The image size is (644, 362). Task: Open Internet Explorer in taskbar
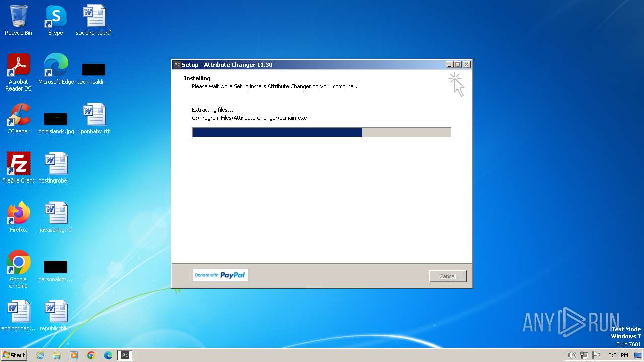coord(40,355)
